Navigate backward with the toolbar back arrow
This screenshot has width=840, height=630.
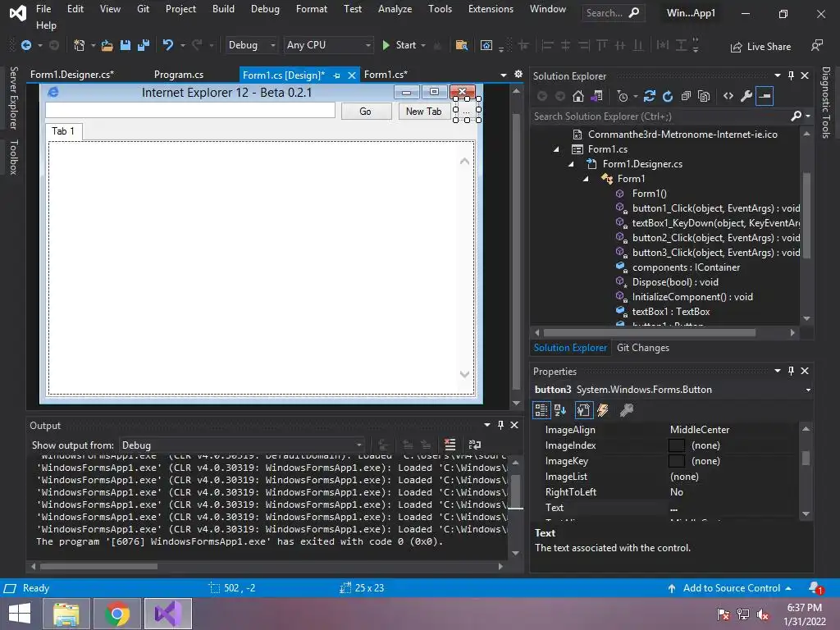click(x=25, y=46)
